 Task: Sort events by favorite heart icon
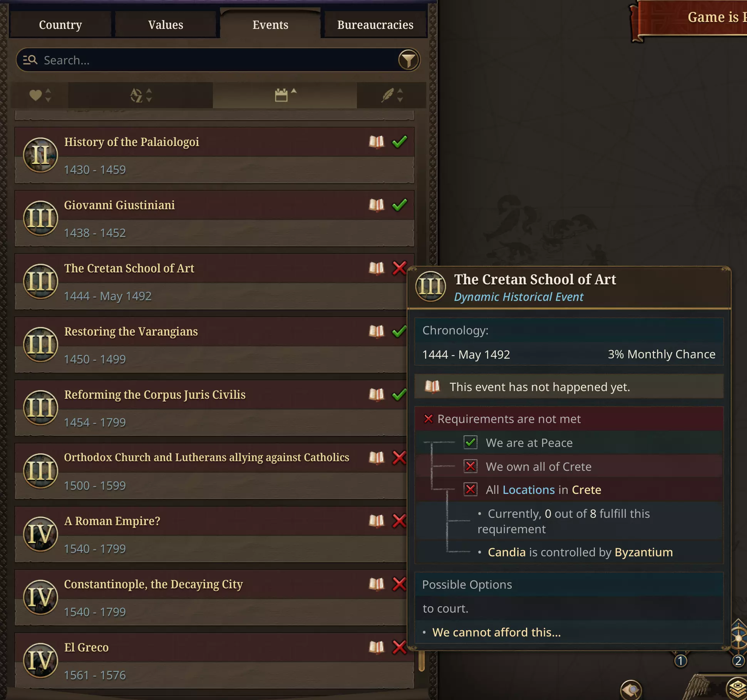(x=40, y=95)
